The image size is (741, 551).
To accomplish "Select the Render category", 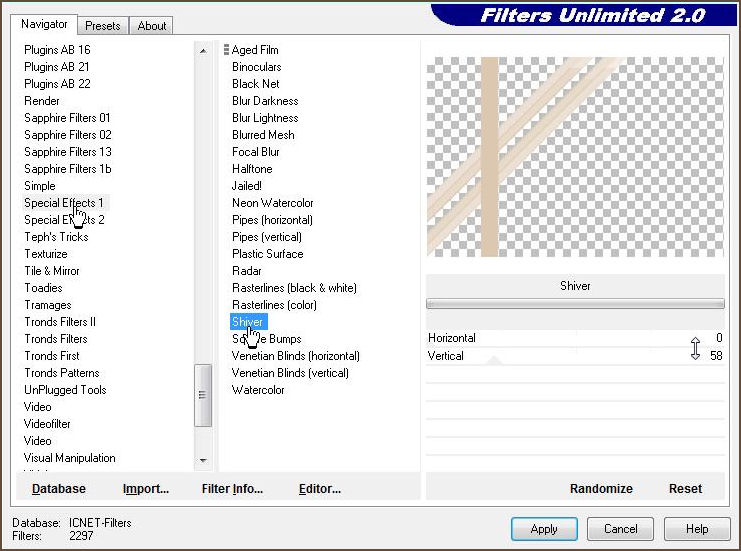I will click(42, 101).
